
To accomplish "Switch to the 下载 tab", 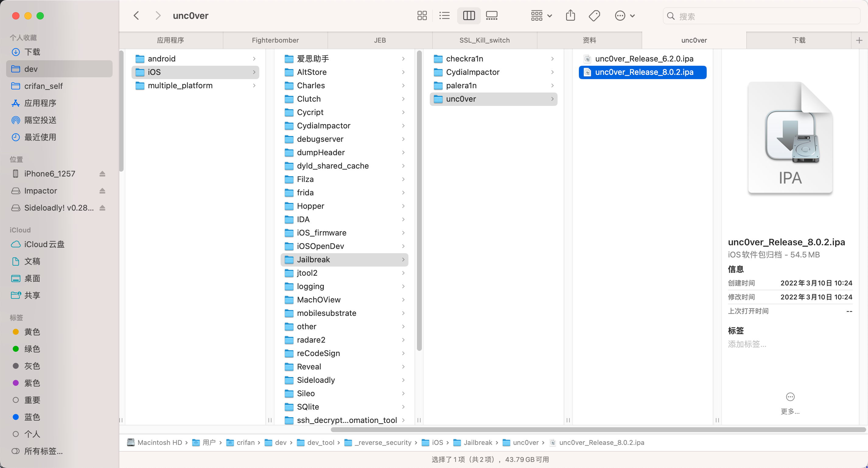I will 799,40.
